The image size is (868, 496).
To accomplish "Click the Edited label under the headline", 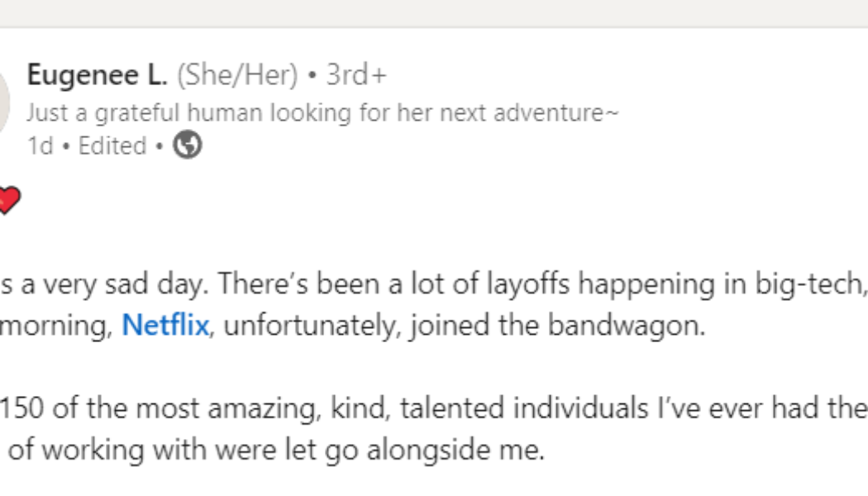I will 112,146.
